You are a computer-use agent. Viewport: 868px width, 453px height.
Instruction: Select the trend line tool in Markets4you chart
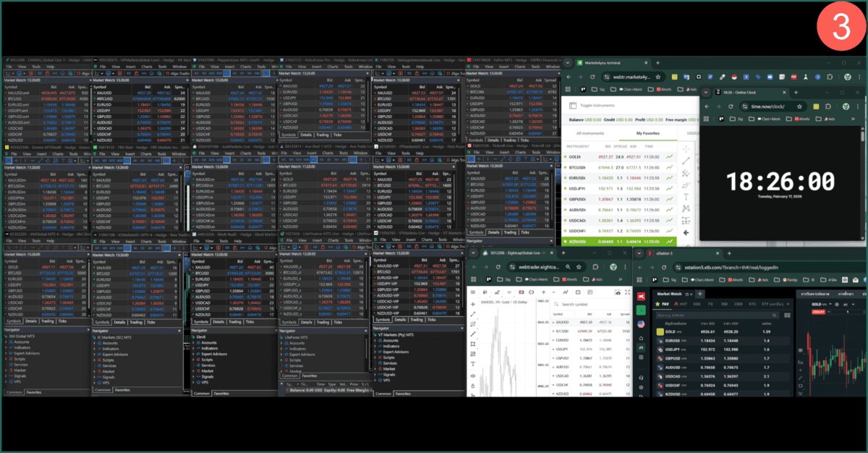[686, 162]
